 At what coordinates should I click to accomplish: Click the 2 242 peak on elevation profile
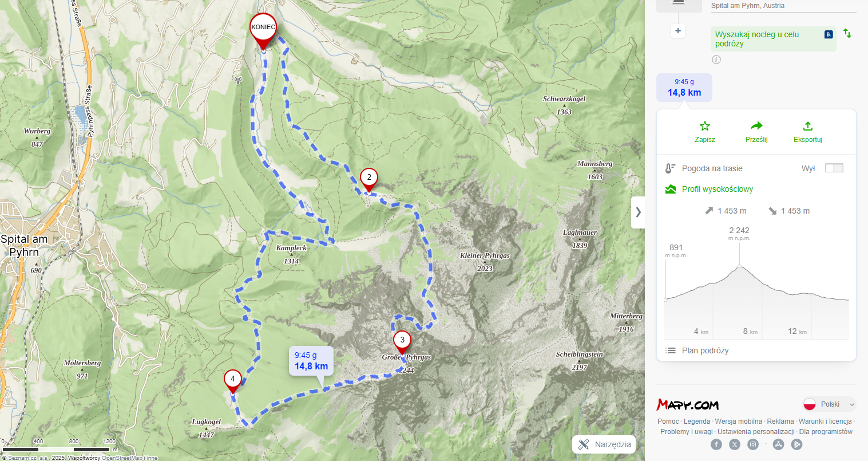click(x=739, y=266)
